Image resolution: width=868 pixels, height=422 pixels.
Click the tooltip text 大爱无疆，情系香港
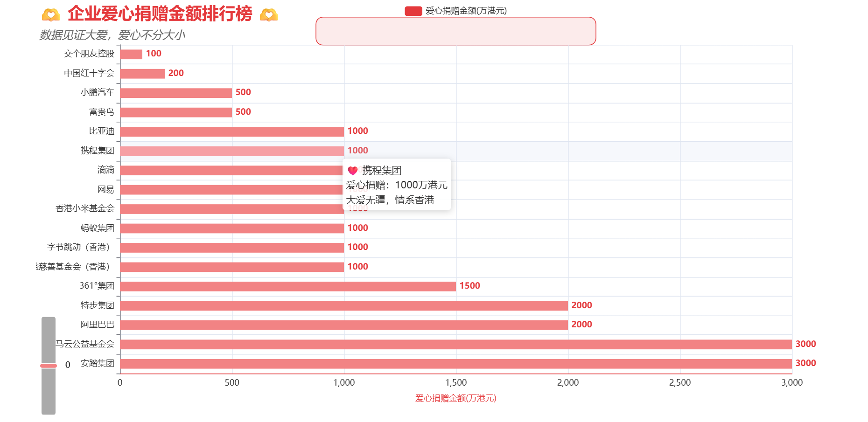[390, 200]
